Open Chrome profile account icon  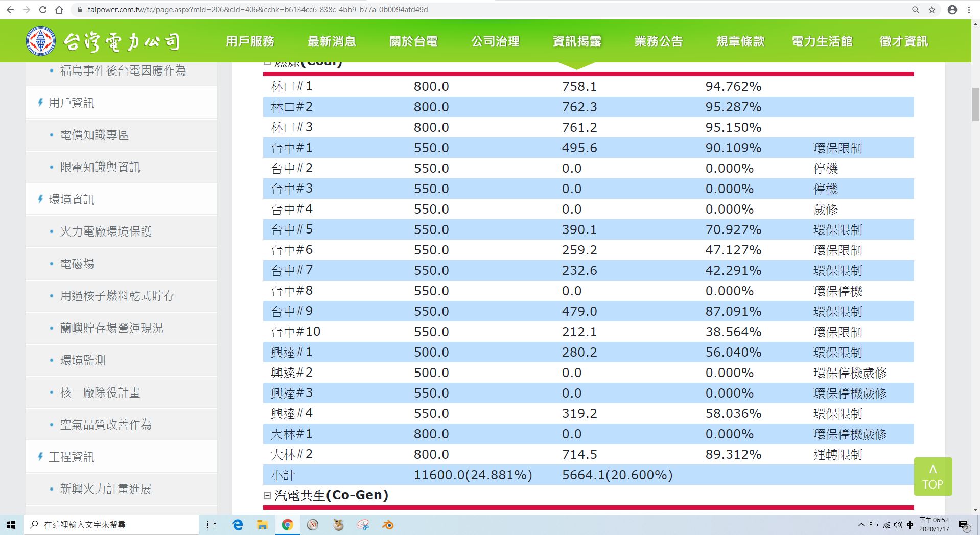tap(952, 10)
